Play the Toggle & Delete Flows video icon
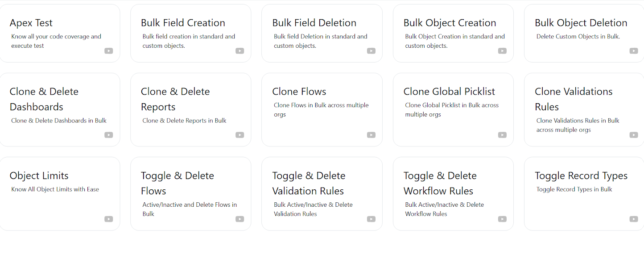Image resolution: width=644 pixels, height=259 pixels. (240, 219)
